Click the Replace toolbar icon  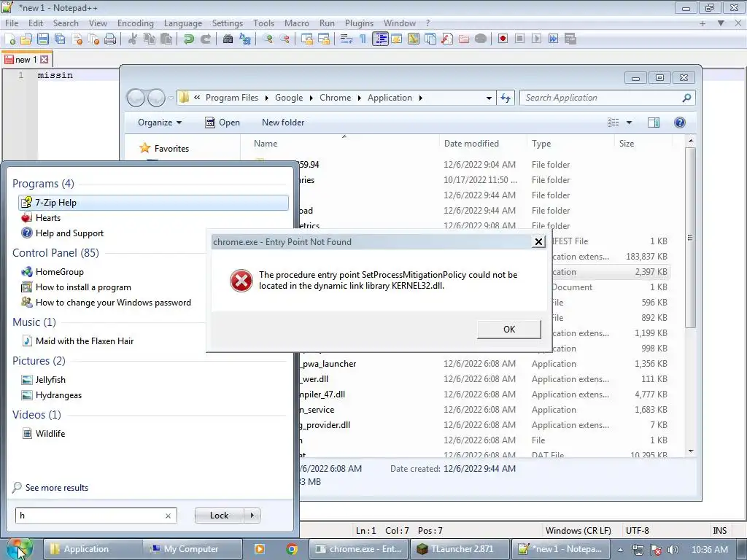pyautogui.click(x=245, y=39)
